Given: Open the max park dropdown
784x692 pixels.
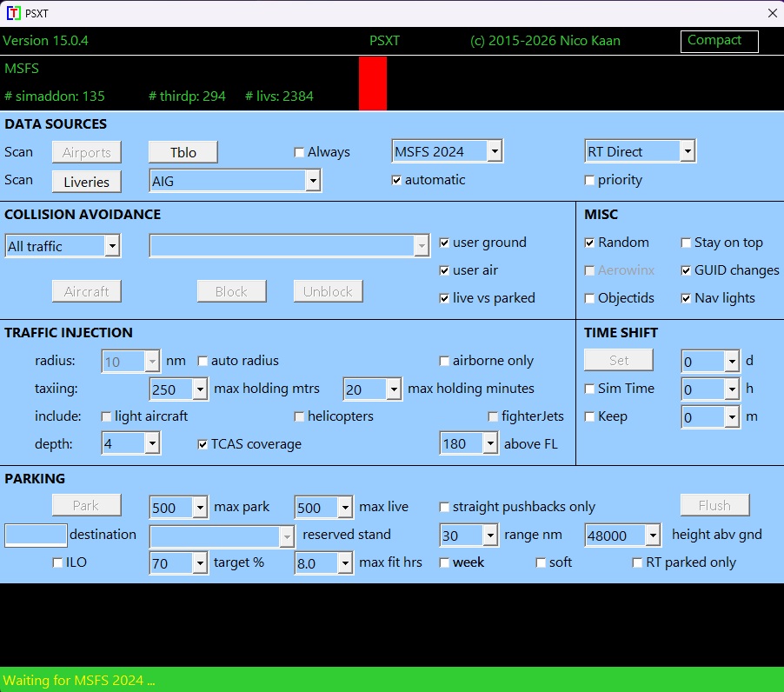Looking at the screenshot, I should (x=200, y=507).
